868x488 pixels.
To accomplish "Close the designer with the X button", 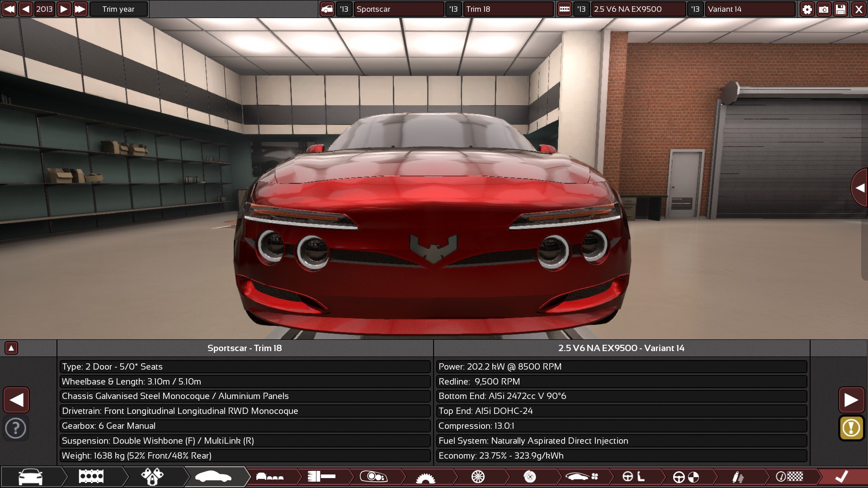I will coord(859,9).
